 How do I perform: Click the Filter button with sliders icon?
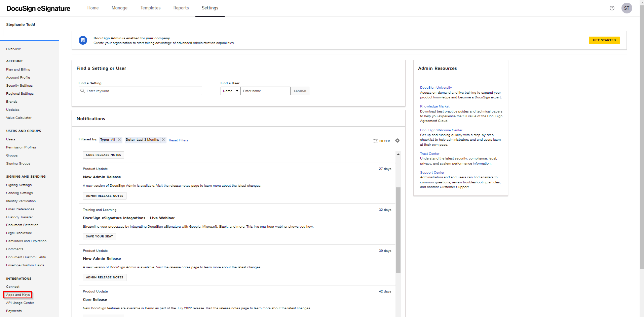381,141
